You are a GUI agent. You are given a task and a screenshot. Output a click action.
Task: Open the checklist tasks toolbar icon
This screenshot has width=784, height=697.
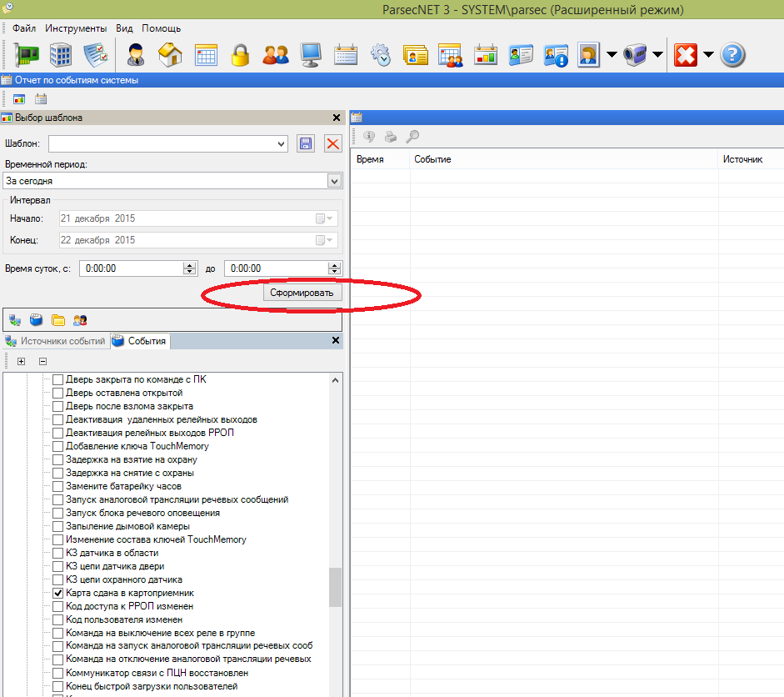[96, 54]
